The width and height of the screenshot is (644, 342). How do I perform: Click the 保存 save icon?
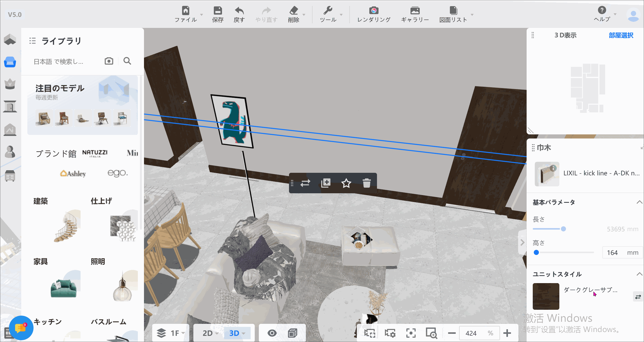[218, 10]
